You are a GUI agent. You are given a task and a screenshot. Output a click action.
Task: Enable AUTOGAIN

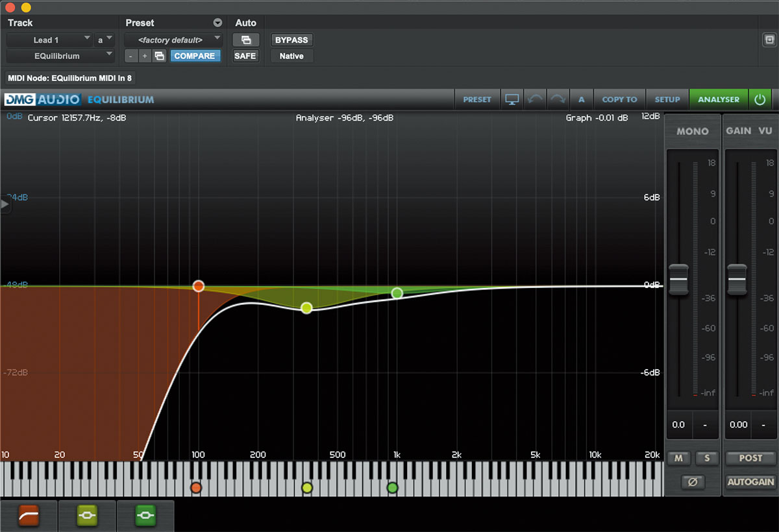tap(750, 482)
